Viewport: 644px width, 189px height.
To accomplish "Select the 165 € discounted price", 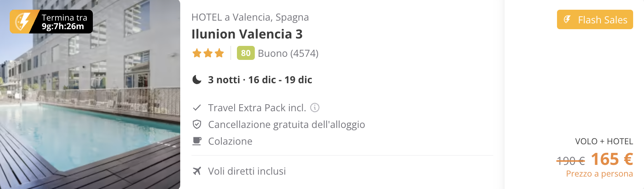I will point(612,159).
